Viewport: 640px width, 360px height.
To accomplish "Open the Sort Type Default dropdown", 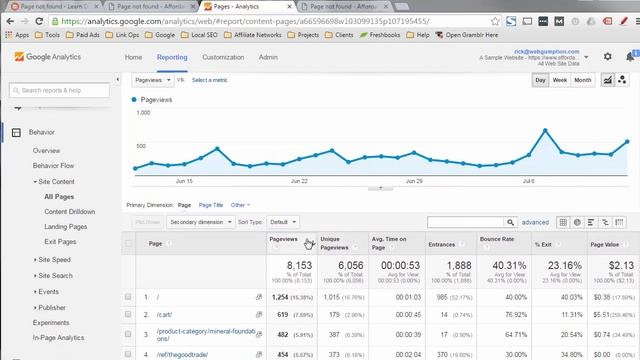I will coord(282,222).
